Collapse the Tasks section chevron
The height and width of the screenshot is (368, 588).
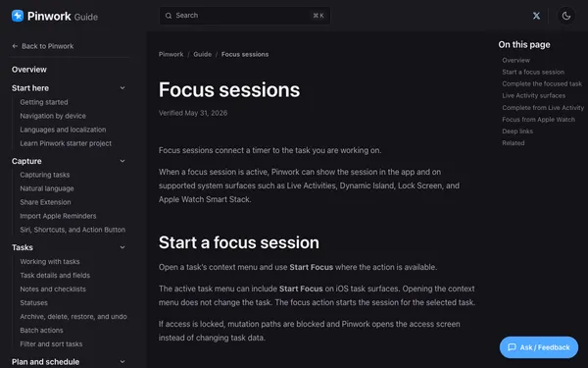point(122,247)
